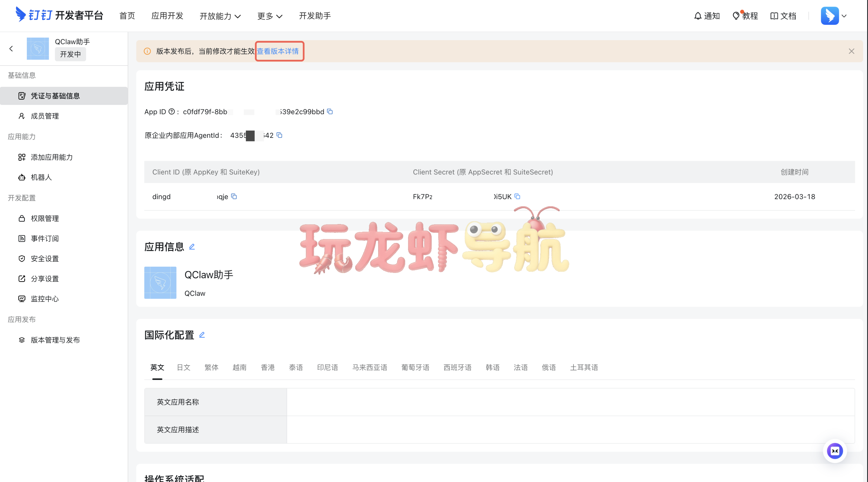
Task: Copy the Client ID value
Action: coord(234,197)
